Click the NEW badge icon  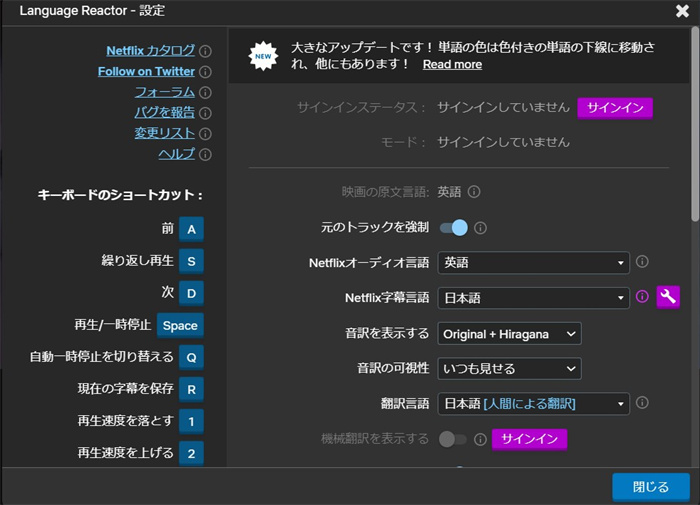click(x=263, y=56)
